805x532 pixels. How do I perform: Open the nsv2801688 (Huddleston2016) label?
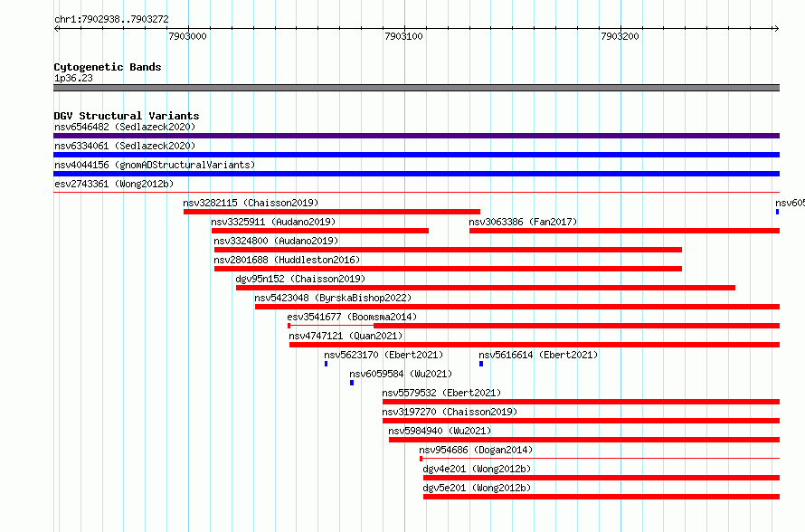(287, 260)
